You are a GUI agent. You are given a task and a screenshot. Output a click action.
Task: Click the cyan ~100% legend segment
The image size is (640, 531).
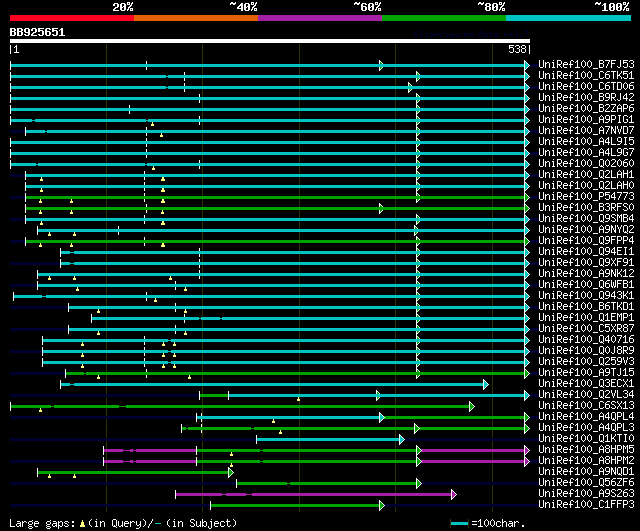[568, 18]
